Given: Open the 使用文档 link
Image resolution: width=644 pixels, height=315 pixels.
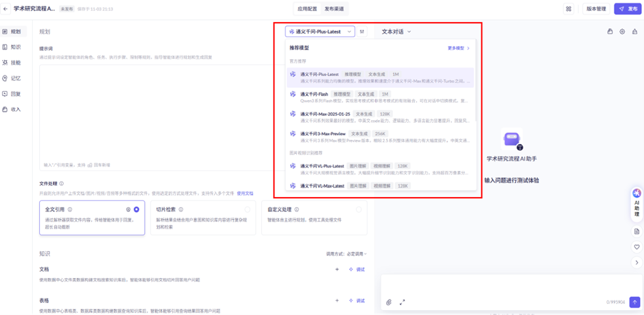Looking at the screenshot, I should (246, 194).
